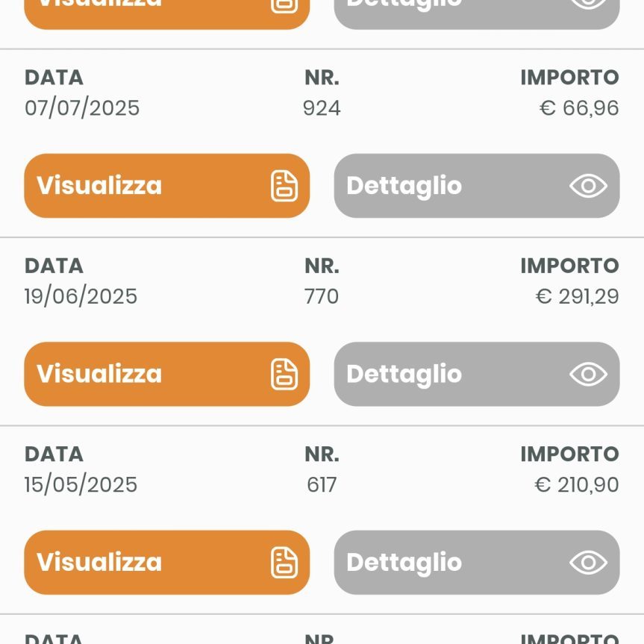Viewport: 644px width, 644px height.
Task: Open Dettaglio text for the € 66,96 invoice
Action: click(404, 186)
